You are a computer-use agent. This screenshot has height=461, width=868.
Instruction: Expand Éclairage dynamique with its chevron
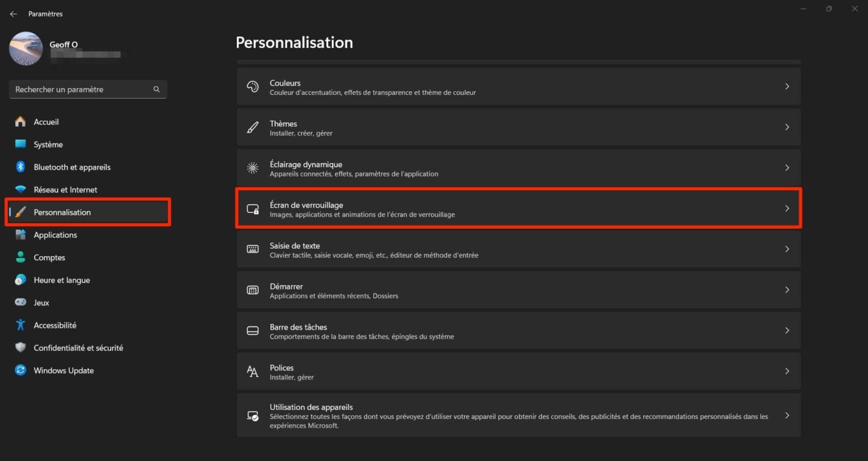click(787, 168)
